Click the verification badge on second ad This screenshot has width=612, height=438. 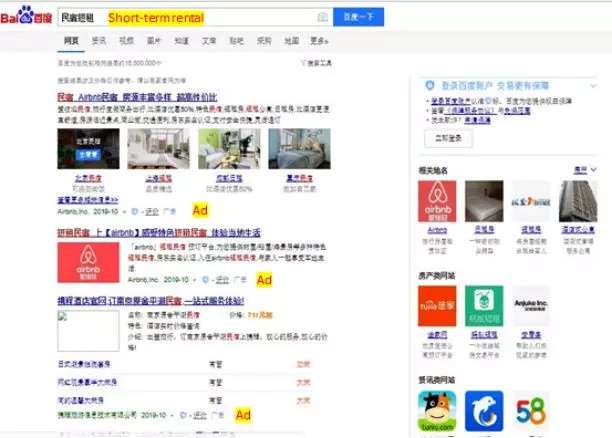point(205,280)
